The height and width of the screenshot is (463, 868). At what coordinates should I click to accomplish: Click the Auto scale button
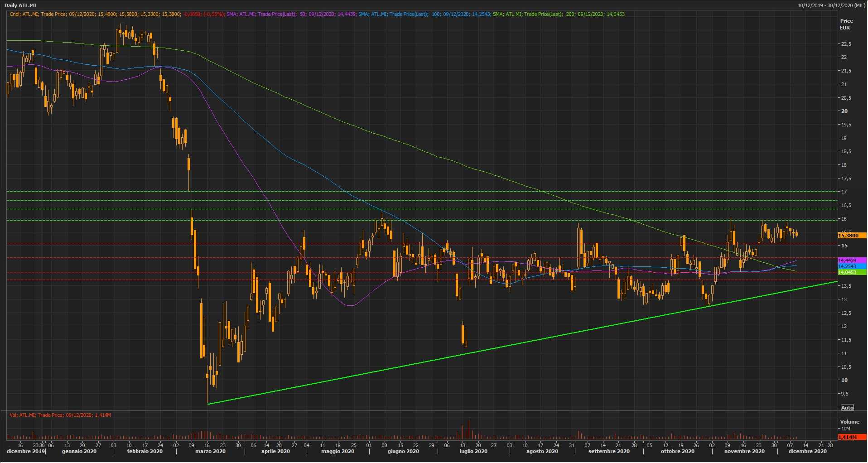click(x=847, y=408)
